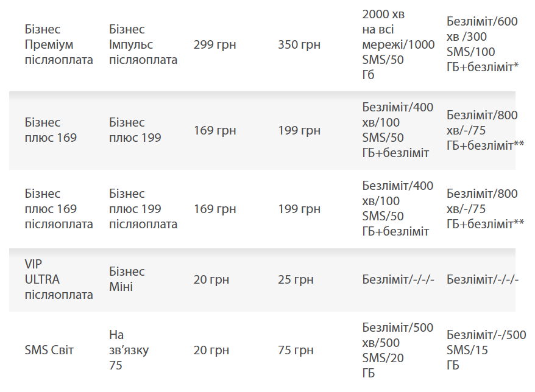Select the "2000 хв на всі мережі" cell
535x392 pixels.
click(x=398, y=44)
